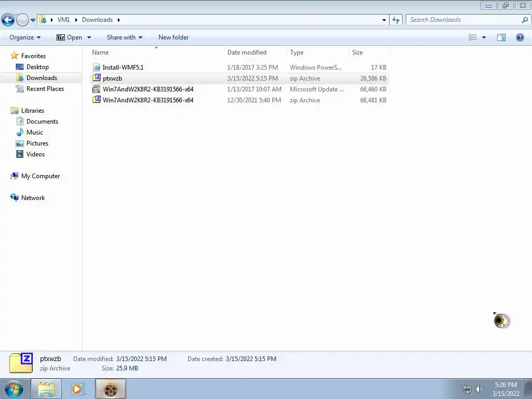Sort by the Name column header
Viewport: 532px width, 399px height.
point(157,52)
